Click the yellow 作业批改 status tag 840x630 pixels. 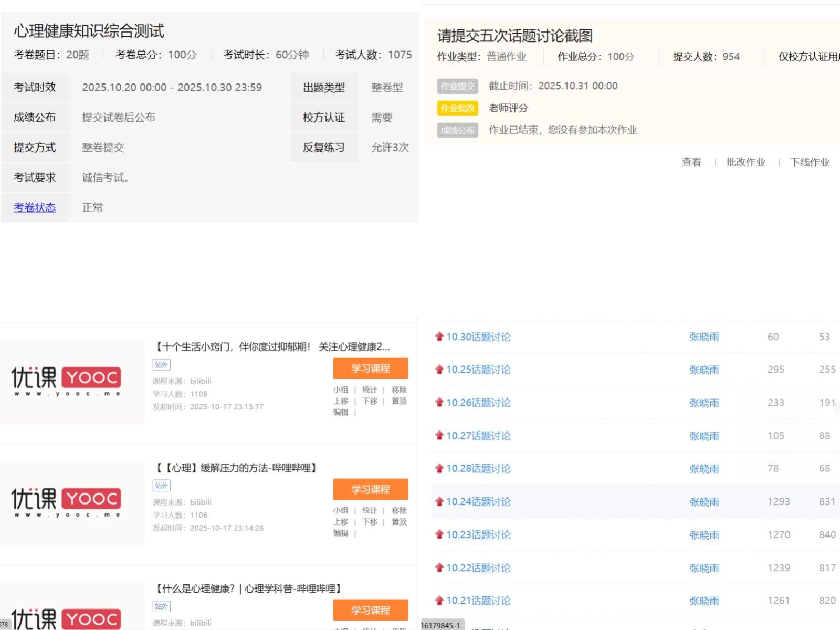point(457,108)
